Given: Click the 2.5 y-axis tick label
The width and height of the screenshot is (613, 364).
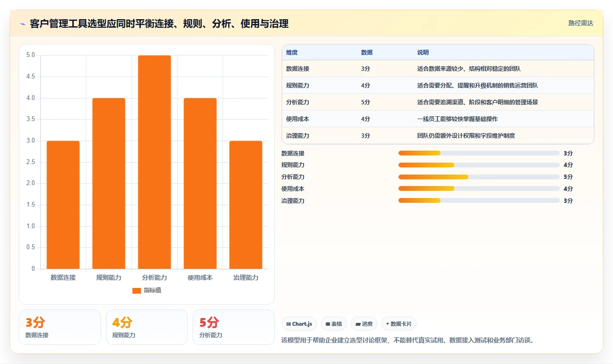Looking at the screenshot, I should point(31,162).
